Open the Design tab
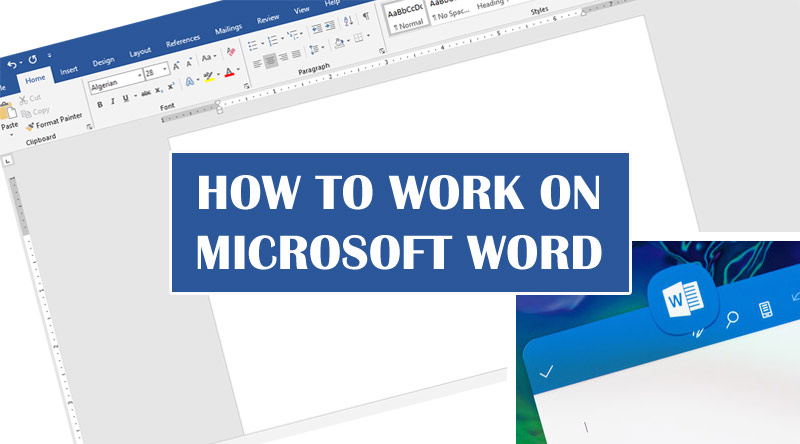 (103, 62)
